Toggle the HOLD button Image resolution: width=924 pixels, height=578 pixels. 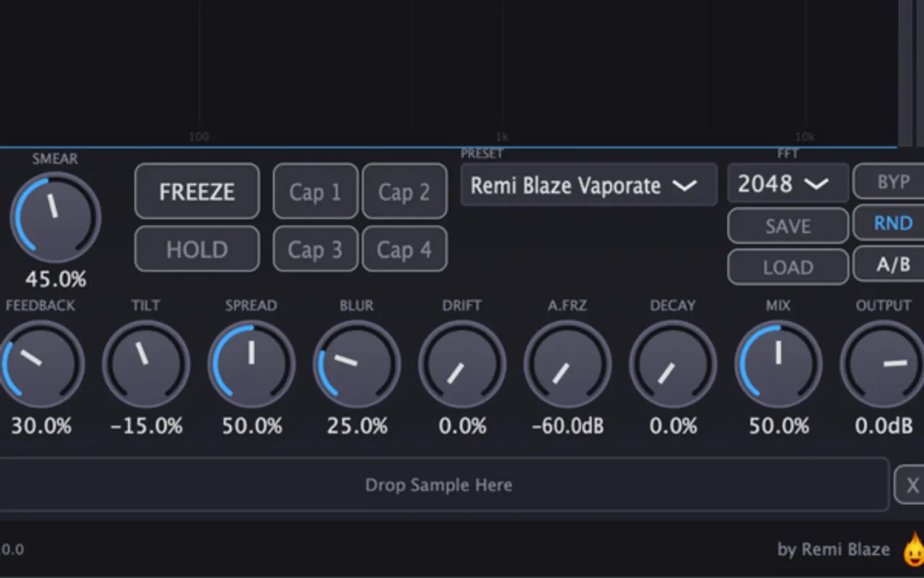point(197,249)
